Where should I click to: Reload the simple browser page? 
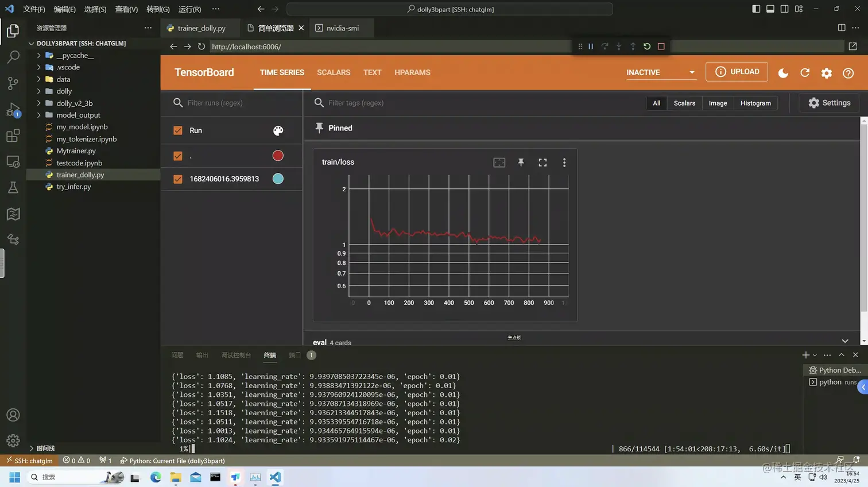pos(201,47)
